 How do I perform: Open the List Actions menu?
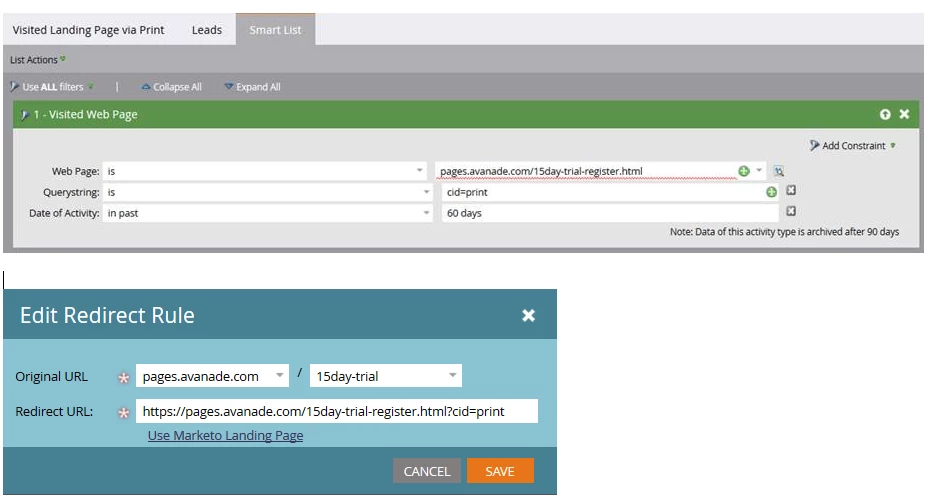tap(38, 60)
